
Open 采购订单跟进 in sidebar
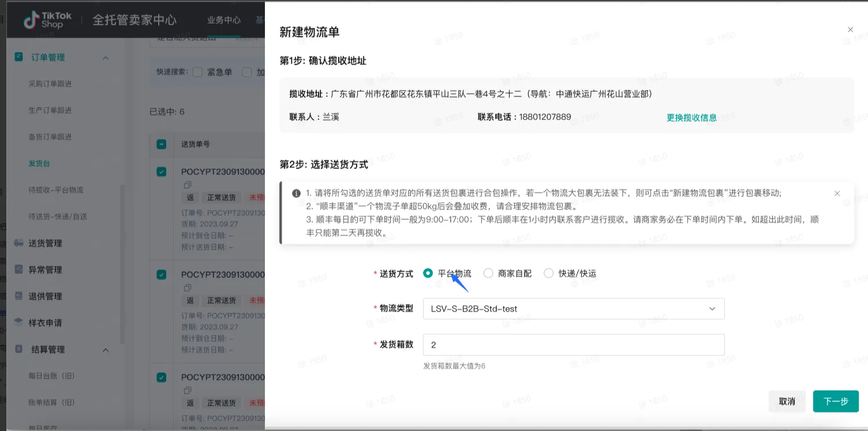[x=50, y=84]
